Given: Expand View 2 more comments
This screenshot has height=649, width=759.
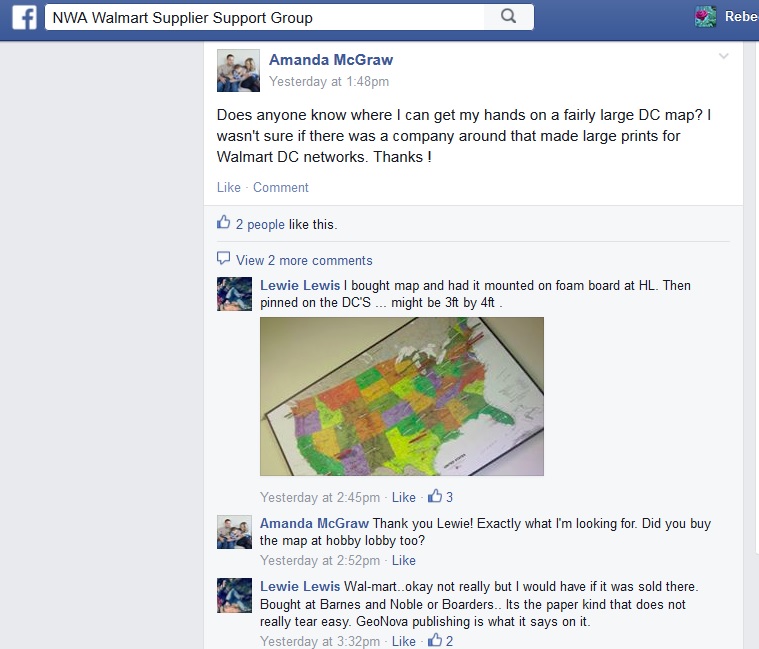Looking at the screenshot, I should pos(304,260).
